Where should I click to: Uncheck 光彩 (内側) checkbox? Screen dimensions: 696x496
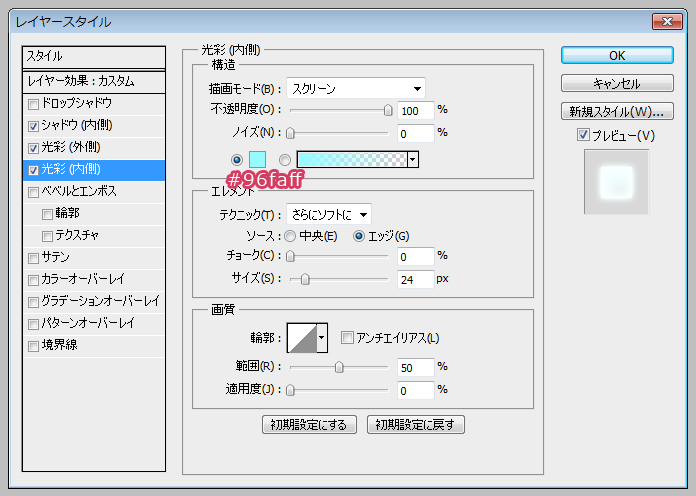point(33,171)
